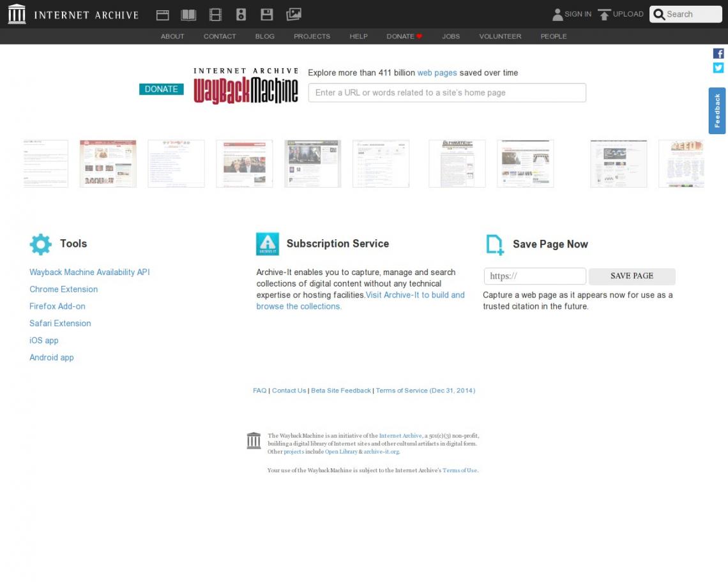
Task: Click the Internet Archive logo in the header
Action: [x=73, y=15]
